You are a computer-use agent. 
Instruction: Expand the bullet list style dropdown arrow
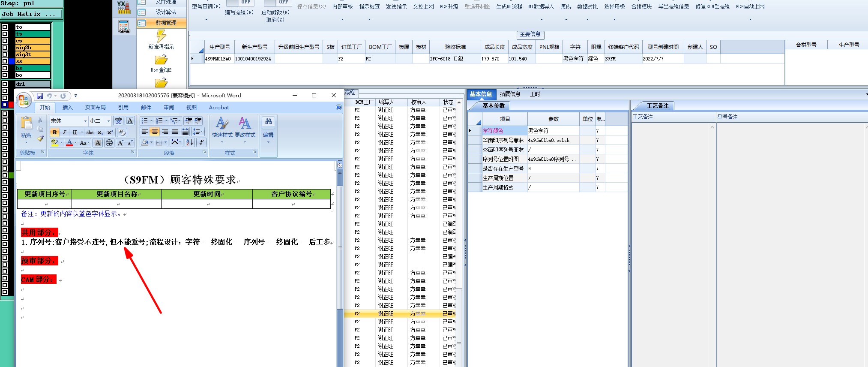point(151,121)
